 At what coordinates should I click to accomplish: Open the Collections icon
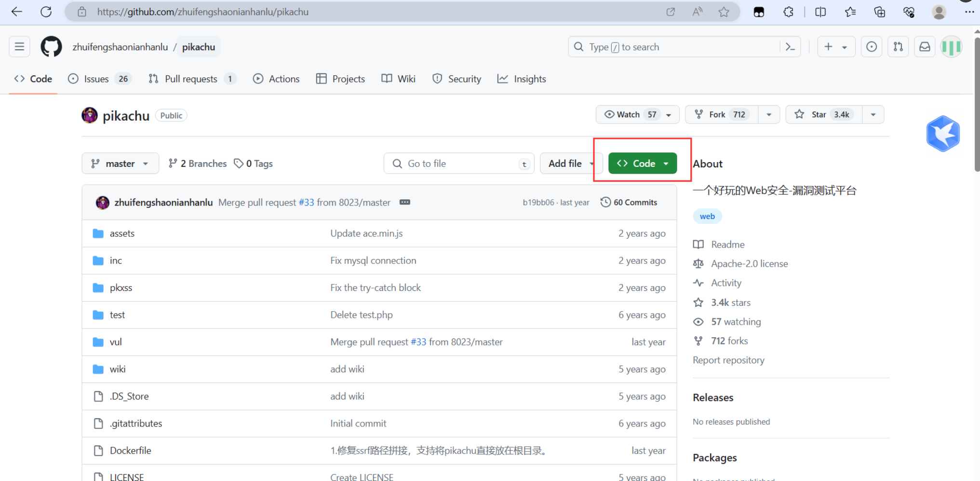(880, 12)
